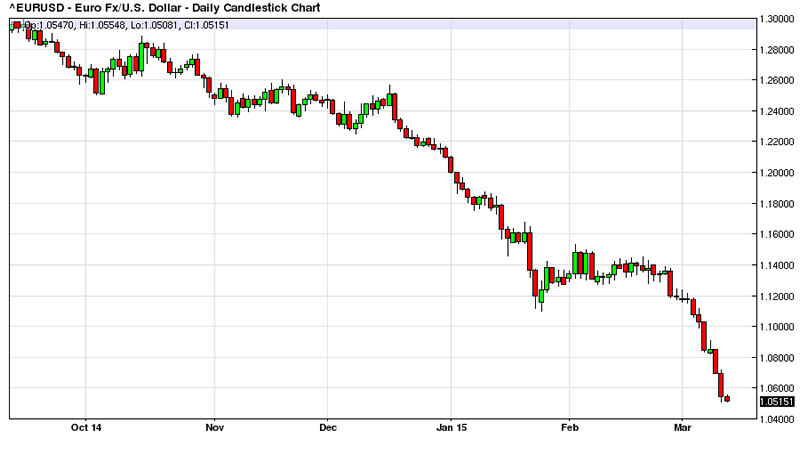
Task: Click the 'Oct 14' date axis label
Action: [86, 427]
